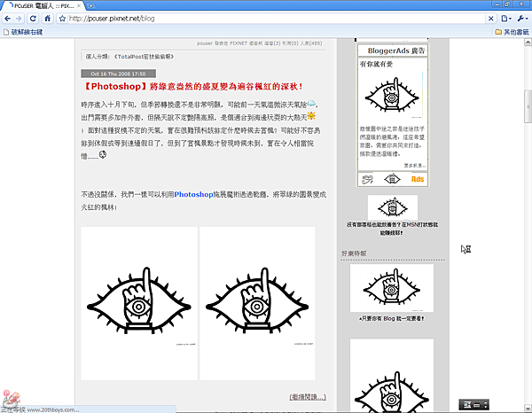Stop loading with the X at address bar end
Viewport: 532px width, 413px height.
coord(490,19)
